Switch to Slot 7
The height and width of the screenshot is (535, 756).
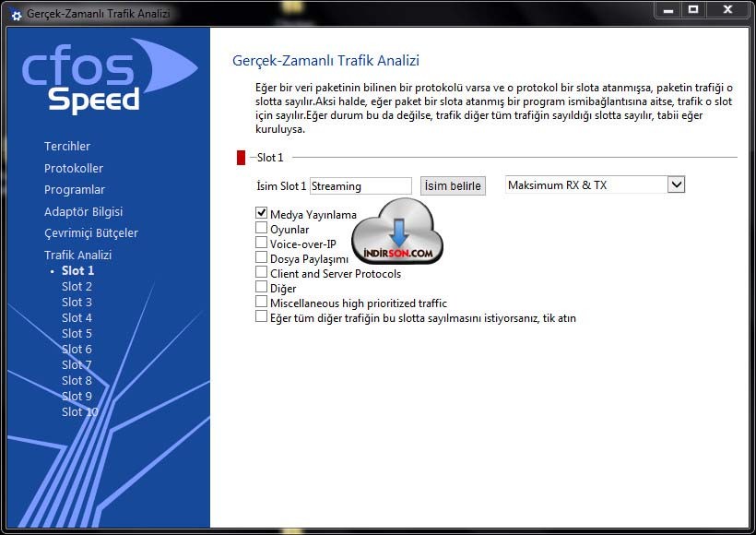(77, 364)
